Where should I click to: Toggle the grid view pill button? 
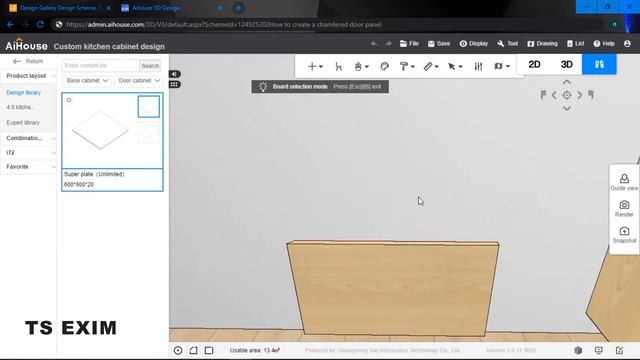click(x=174, y=84)
